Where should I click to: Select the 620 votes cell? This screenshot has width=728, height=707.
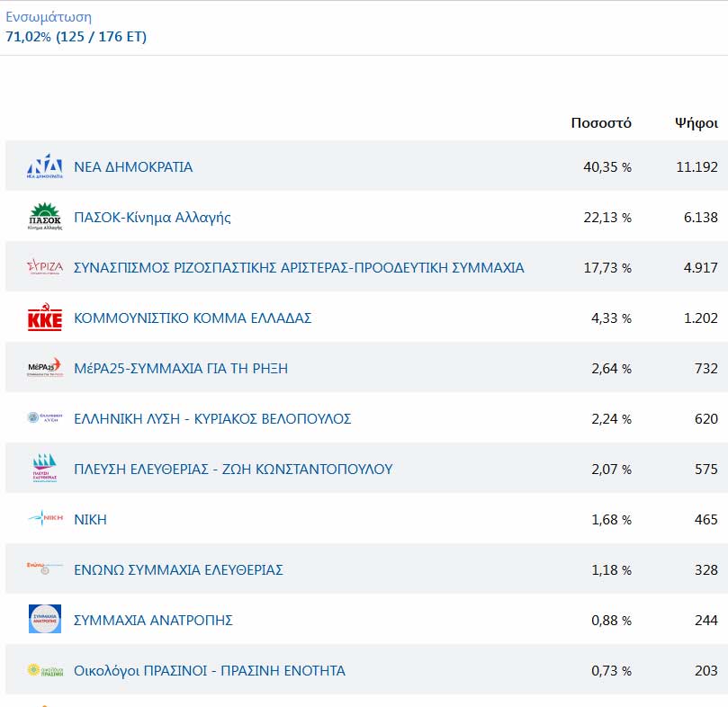coord(706,419)
